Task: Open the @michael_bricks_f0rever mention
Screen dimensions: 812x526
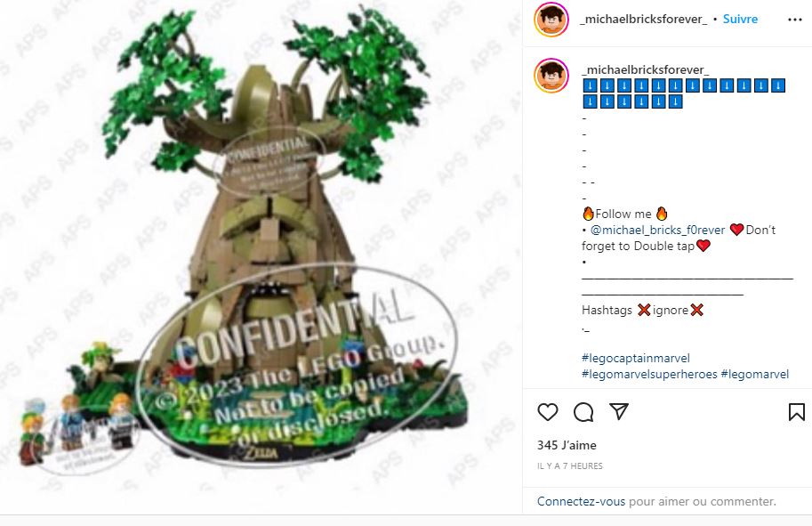Action: click(657, 230)
